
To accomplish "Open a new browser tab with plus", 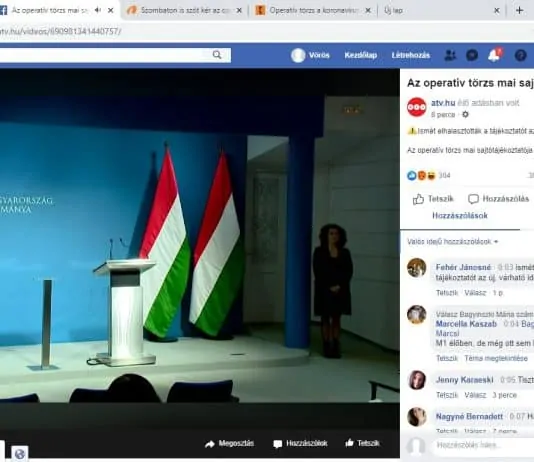I will [x=519, y=11].
